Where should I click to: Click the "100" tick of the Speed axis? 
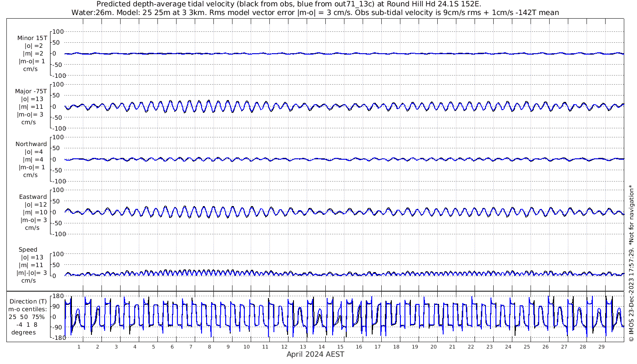pos(59,253)
